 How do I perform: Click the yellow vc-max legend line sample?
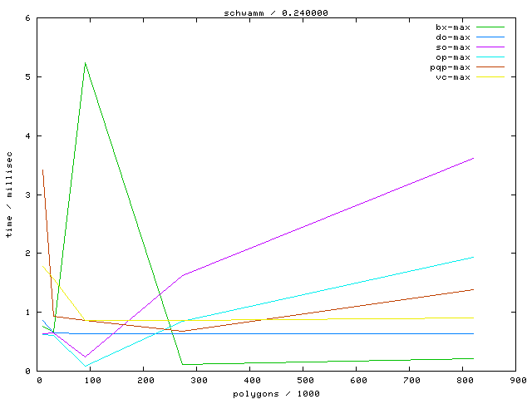coord(490,77)
